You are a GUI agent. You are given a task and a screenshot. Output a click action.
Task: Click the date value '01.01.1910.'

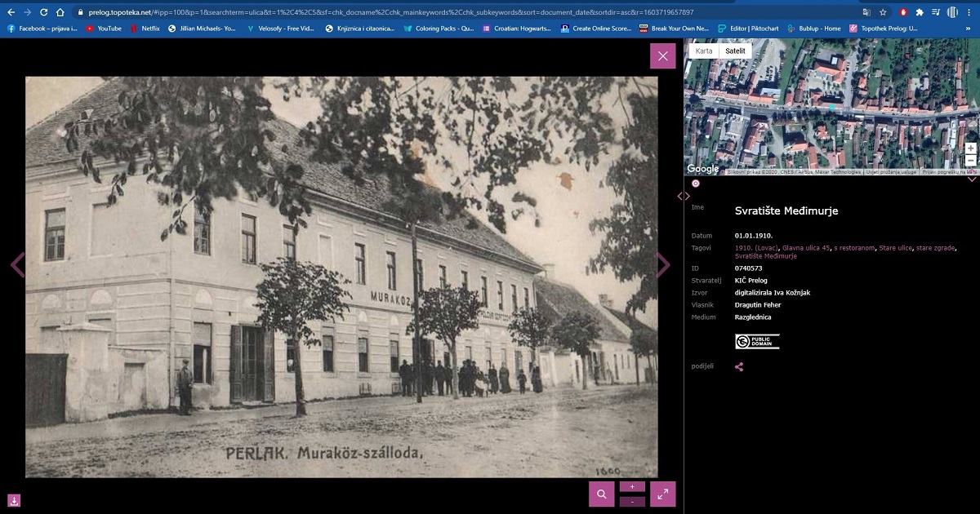pos(754,236)
